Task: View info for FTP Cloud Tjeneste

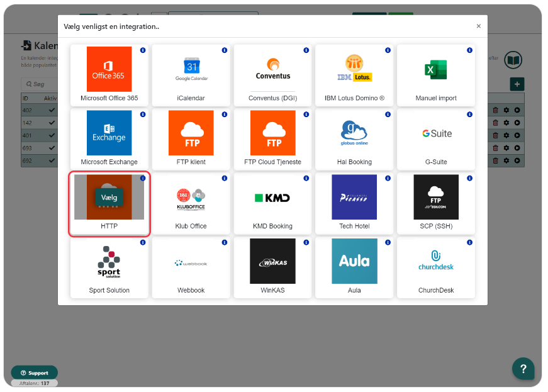Action: pos(306,115)
